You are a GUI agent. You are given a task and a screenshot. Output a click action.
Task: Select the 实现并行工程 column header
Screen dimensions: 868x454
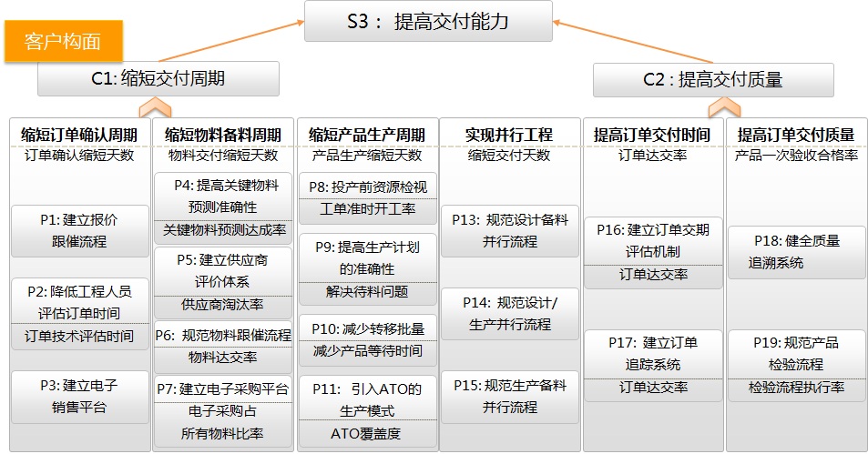coord(509,135)
